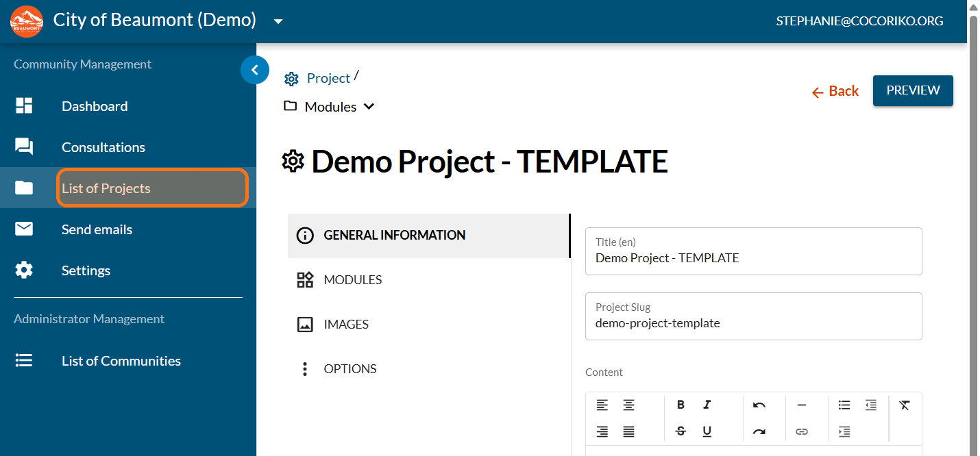Click the Preview button
980x456 pixels.
click(913, 90)
